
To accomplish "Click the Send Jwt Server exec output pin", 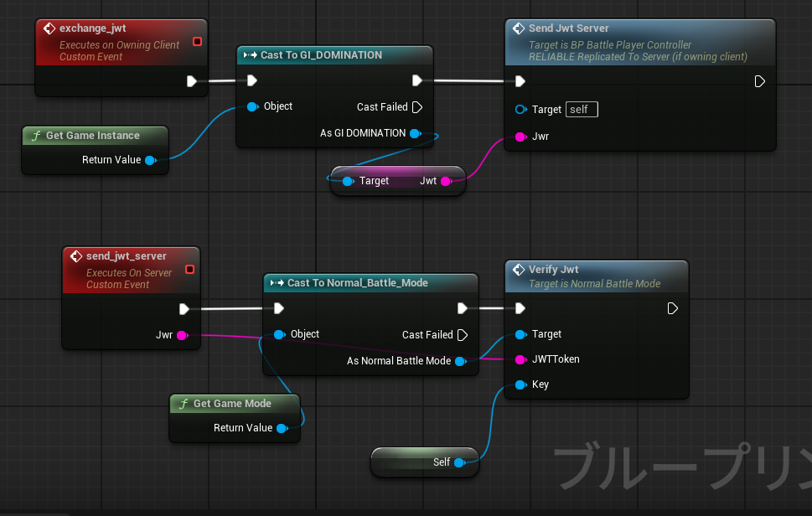I will click(x=759, y=81).
